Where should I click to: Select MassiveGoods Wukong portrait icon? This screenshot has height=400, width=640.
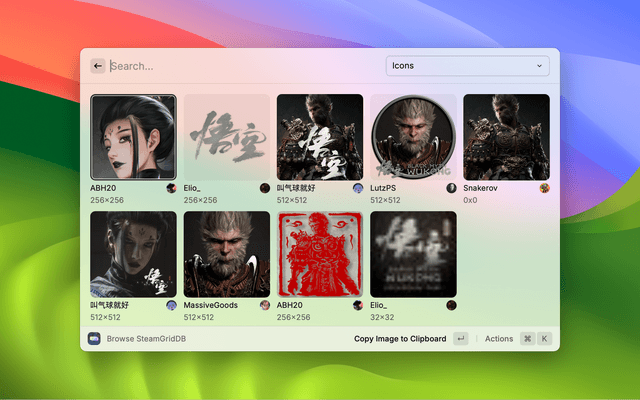(227, 254)
